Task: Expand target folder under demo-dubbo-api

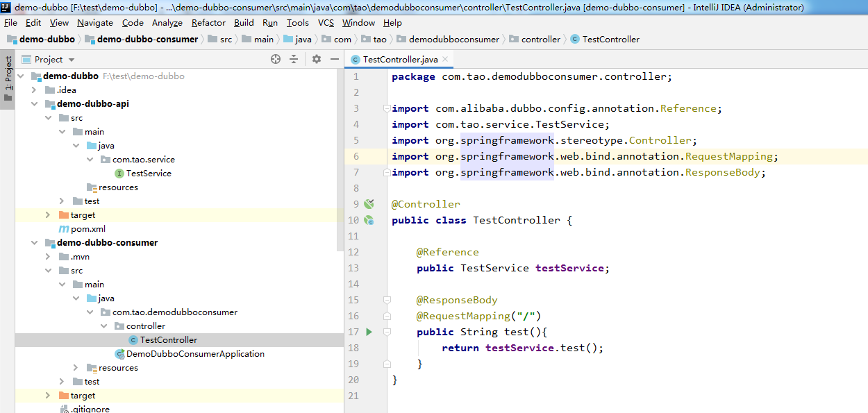Action: pos(48,215)
